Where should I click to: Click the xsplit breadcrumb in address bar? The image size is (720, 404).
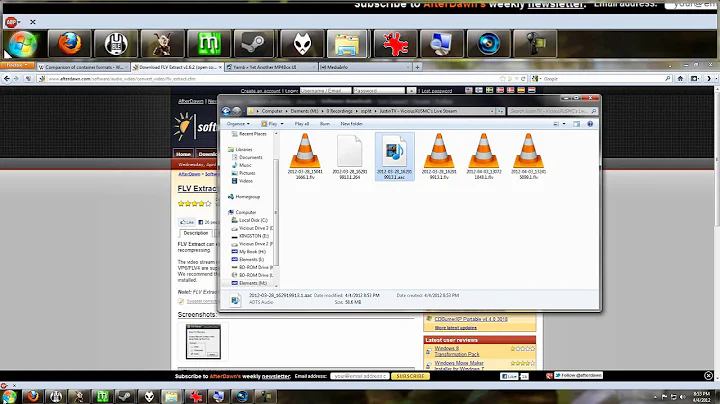coord(366,111)
